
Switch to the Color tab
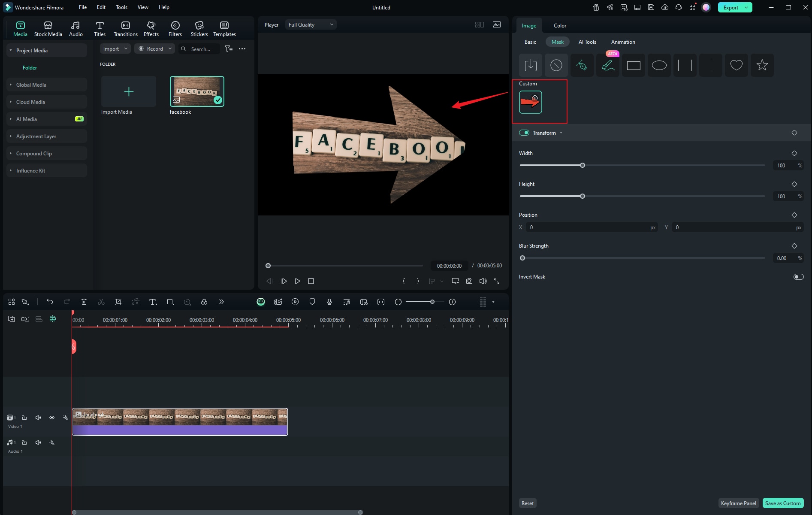click(x=560, y=26)
